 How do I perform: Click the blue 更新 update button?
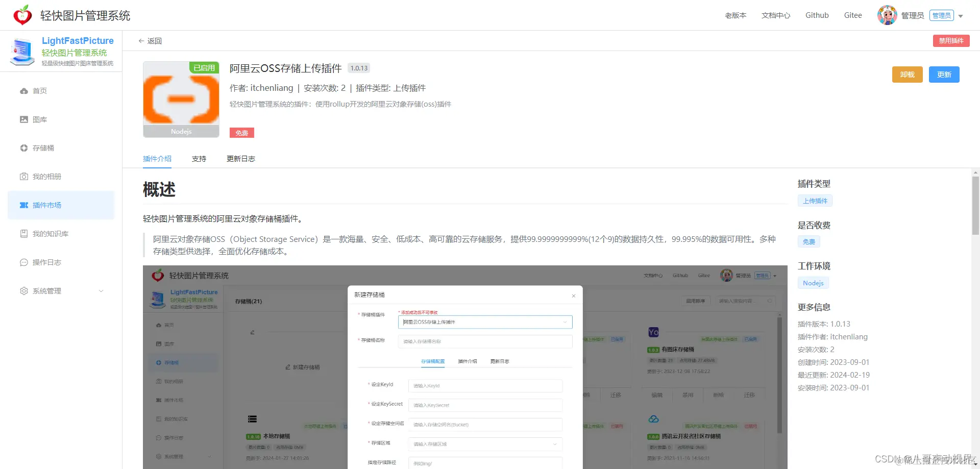coord(944,75)
